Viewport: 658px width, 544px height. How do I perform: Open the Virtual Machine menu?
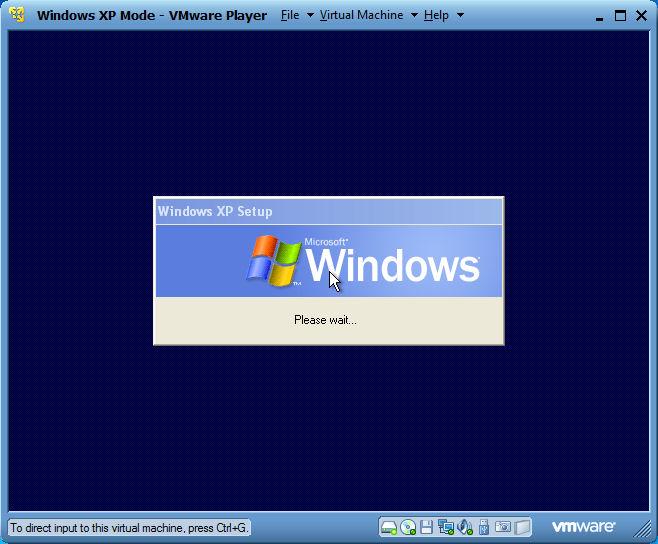[x=361, y=15]
